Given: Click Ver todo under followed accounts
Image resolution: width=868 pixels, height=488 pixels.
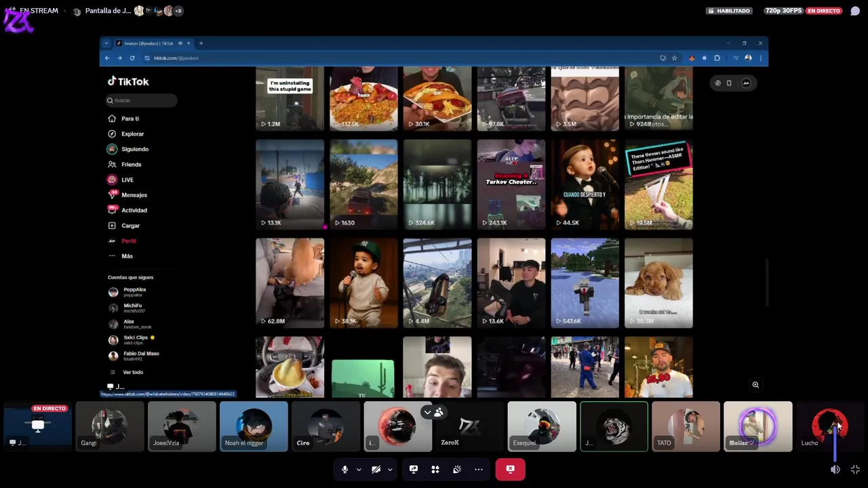Looking at the screenshot, I should pos(127,372).
